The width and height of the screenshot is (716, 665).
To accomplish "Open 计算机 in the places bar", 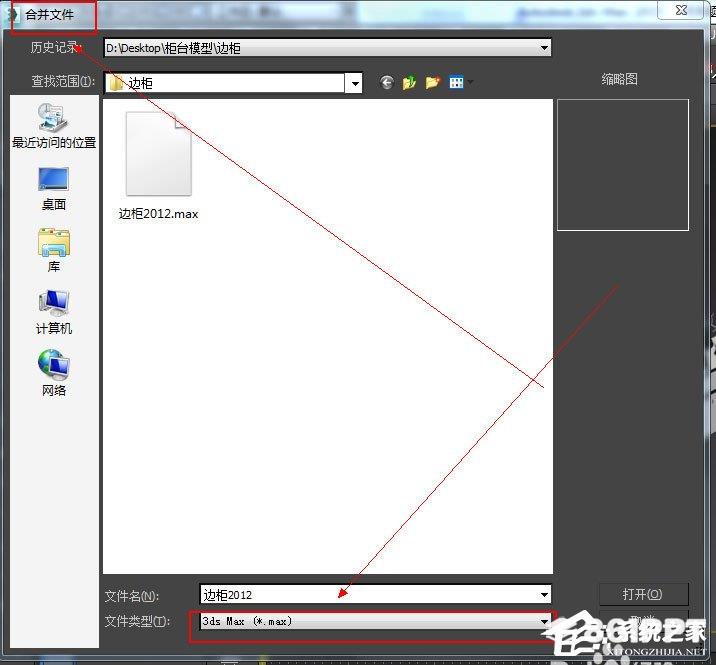I will [54, 312].
